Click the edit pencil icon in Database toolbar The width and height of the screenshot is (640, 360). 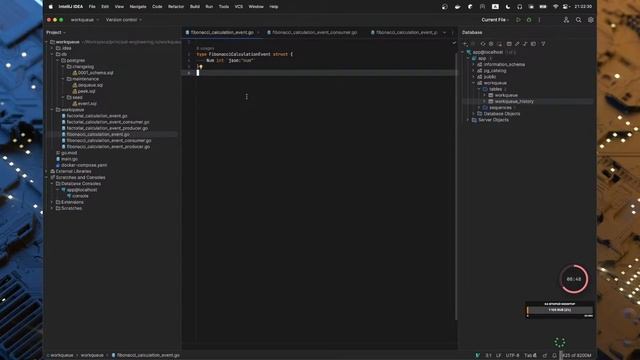click(517, 44)
